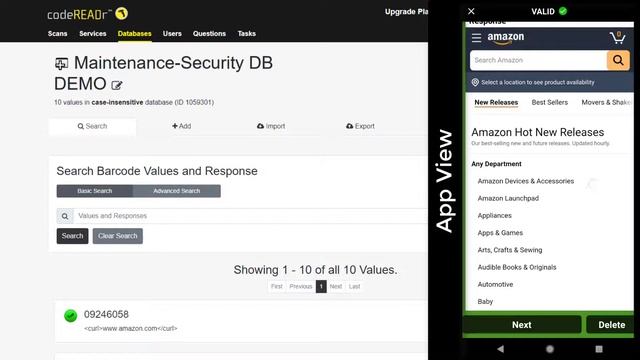Click the Clear Search button
Viewport: 640px width, 360px height.
118,236
